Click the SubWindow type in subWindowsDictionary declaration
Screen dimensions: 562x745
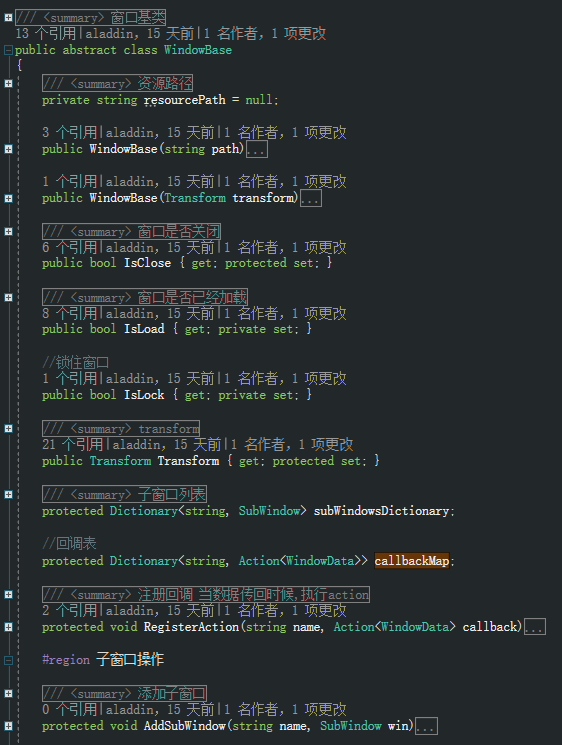(x=269, y=511)
